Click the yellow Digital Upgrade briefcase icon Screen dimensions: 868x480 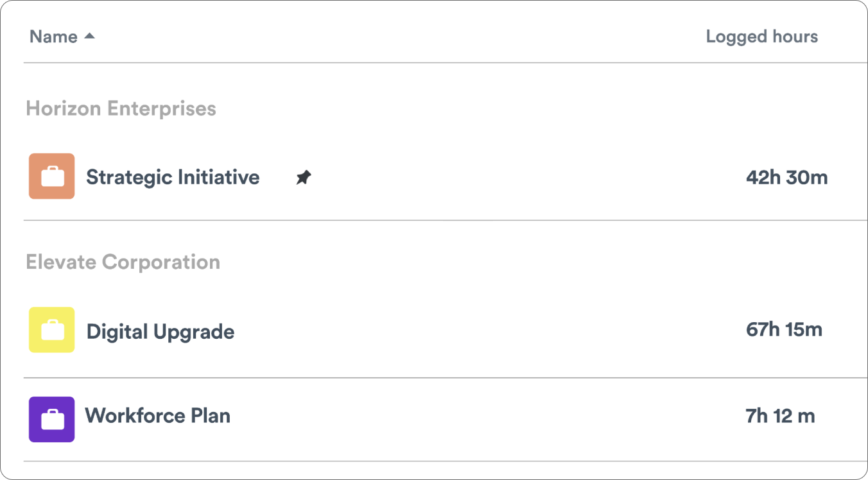(x=51, y=330)
